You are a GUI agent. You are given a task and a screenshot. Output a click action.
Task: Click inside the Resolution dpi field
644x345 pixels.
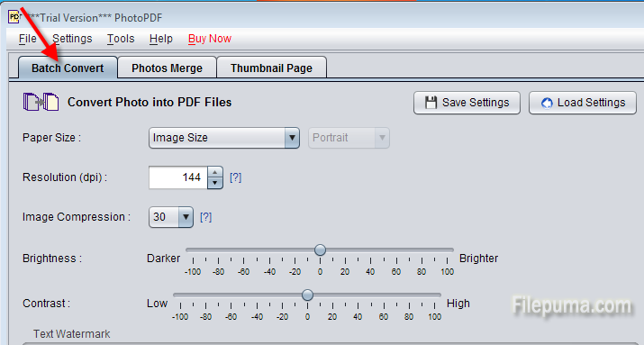tap(178, 177)
